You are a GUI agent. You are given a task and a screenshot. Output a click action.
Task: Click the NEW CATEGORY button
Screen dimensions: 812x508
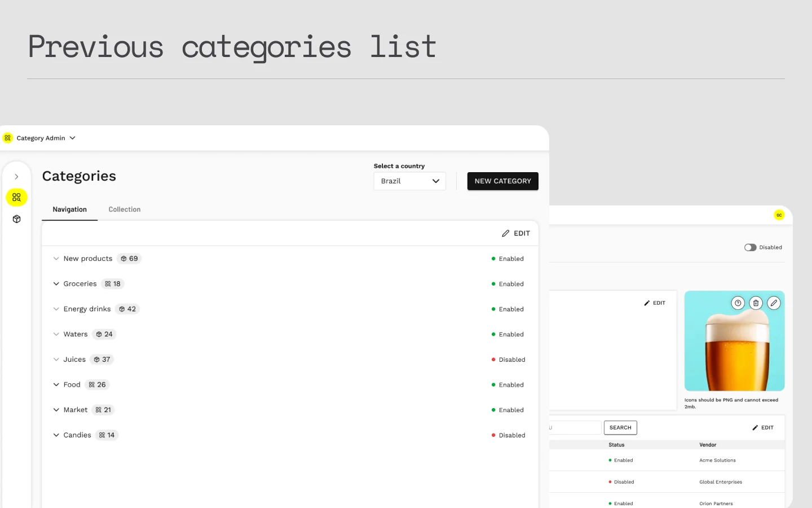coord(503,181)
